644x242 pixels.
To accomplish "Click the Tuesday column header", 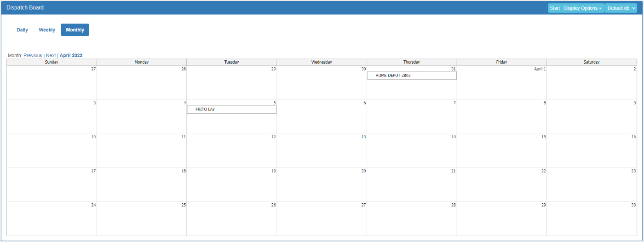I will pyautogui.click(x=231, y=62).
